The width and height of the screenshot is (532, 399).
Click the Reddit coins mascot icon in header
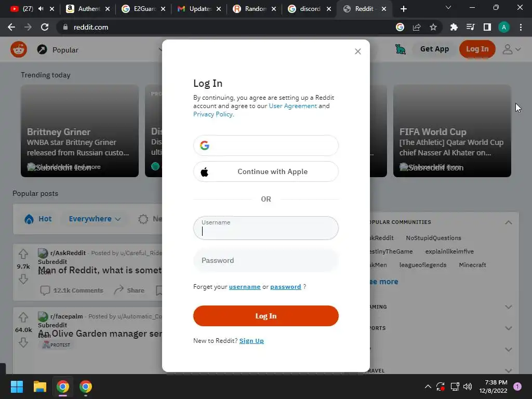point(401,49)
